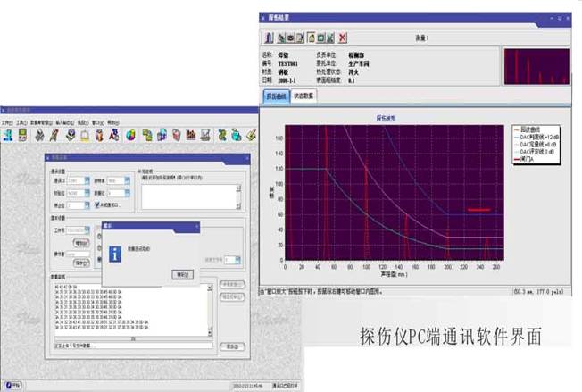
Task: Click the bar chart icon in main toolbar
Action: pyautogui.click(x=191, y=135)
